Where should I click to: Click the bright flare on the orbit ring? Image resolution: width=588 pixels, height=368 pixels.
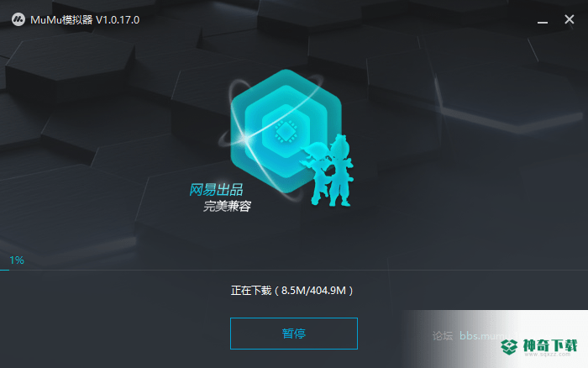click(x=245, y=139)
